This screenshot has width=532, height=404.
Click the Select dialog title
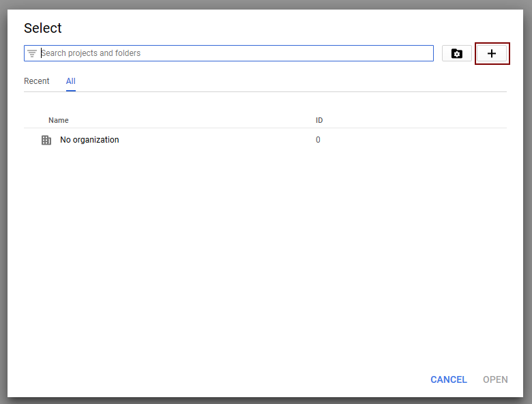(43, 28)
